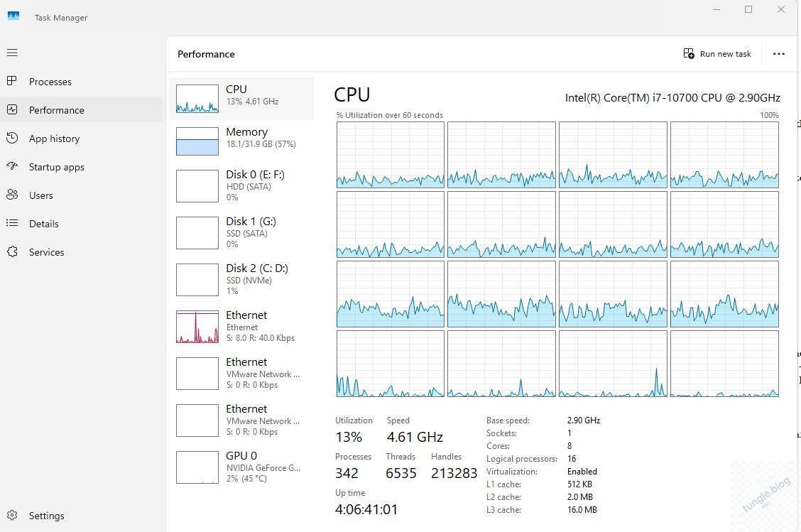The image size is (801, 532).
Task: Click the red Ethernet activity thumbnail graph
Action: 197,327
